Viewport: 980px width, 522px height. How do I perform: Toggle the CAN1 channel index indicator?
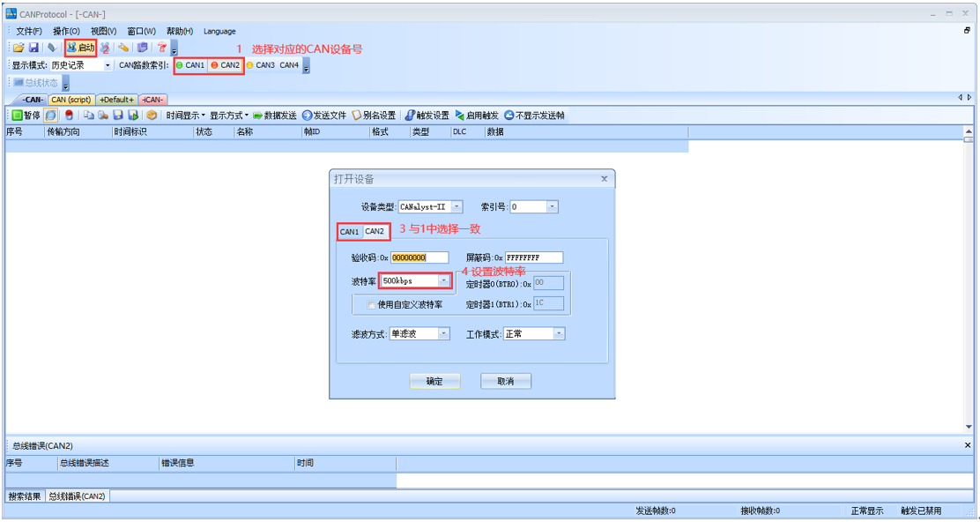tap(190, 65)
